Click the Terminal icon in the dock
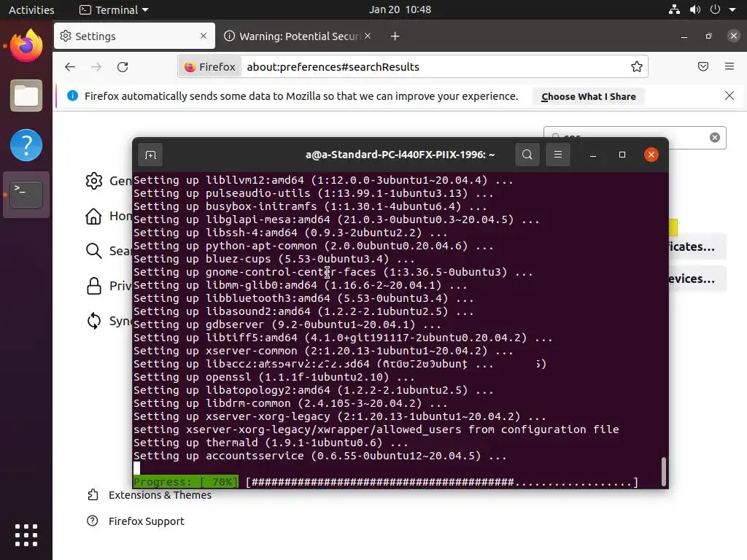The width and height of the screenshot is (747, 560). pyautogui.click(x=26, y=194)
